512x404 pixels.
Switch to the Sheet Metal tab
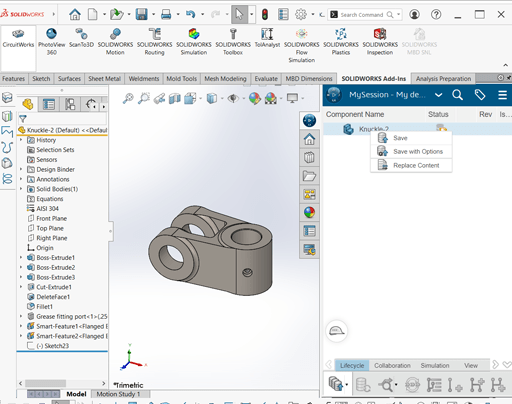click(104, 79)
